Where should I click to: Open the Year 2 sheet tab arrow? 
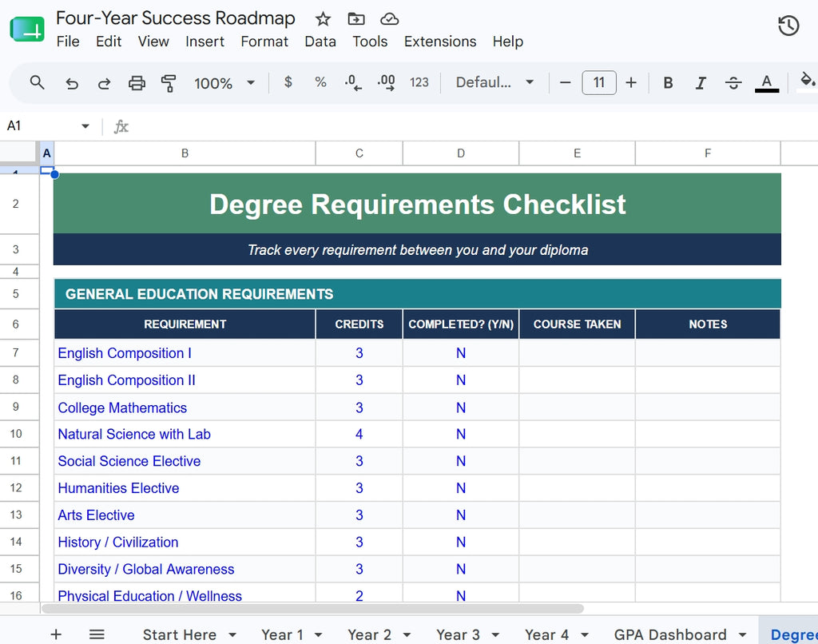[x=407, y=635]
